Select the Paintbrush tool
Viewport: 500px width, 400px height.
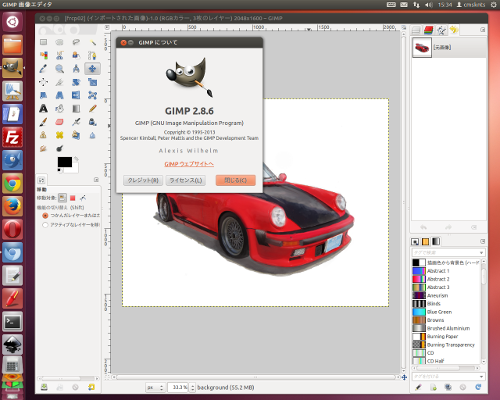[x=43, y=122]
